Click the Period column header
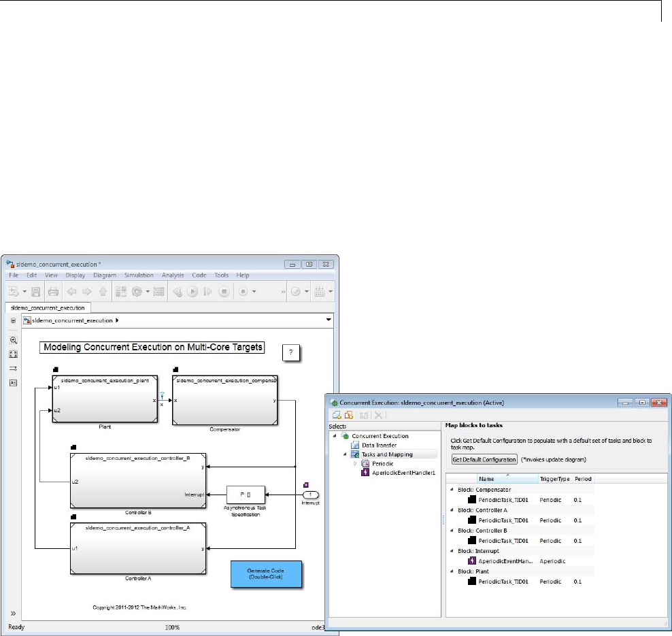 point(584,479)
